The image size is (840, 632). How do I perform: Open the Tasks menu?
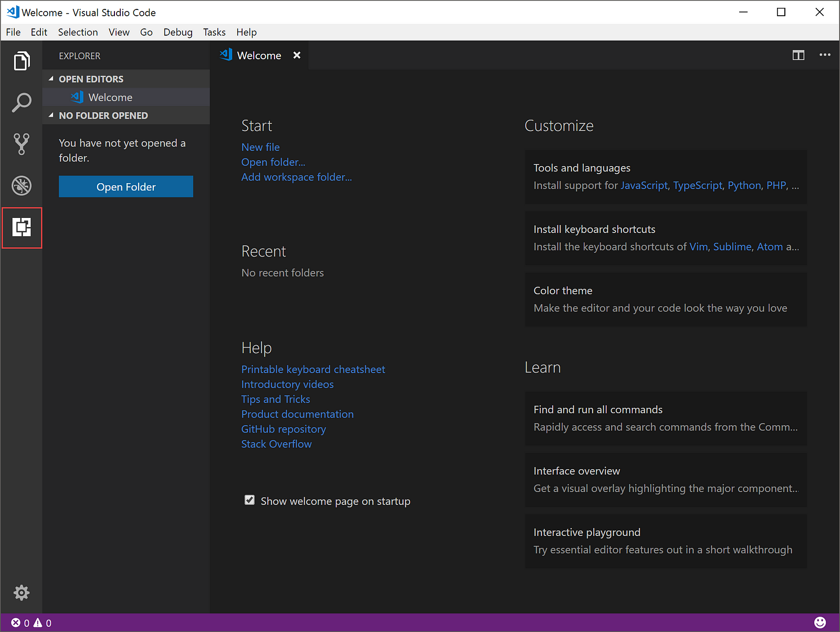pyautogui.click(x=214, y=32)
